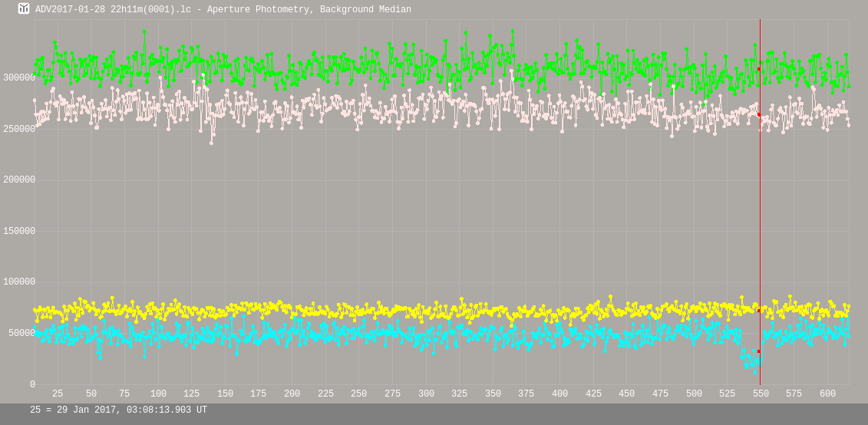Click the x-axis tick label 125

[x=191, y=394]
